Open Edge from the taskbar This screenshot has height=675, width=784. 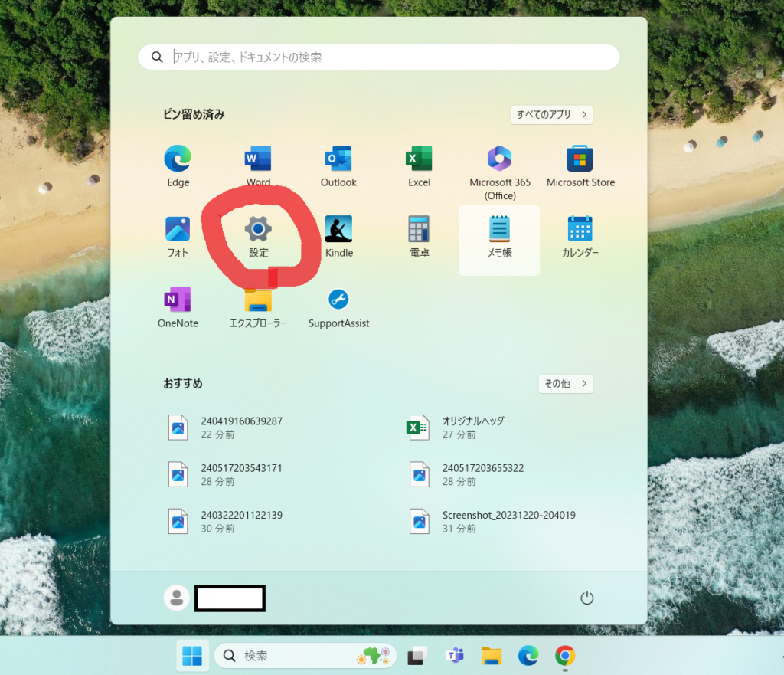tap(528, 656)
